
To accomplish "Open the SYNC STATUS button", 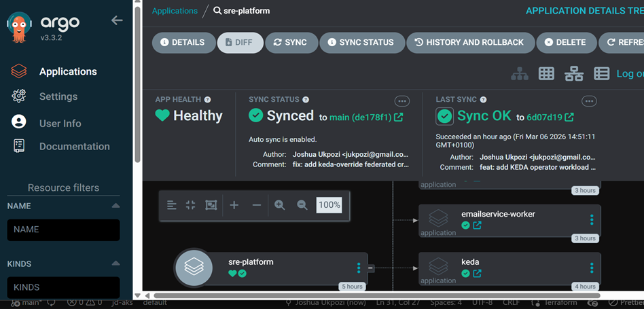I will (x=362, y=42).
